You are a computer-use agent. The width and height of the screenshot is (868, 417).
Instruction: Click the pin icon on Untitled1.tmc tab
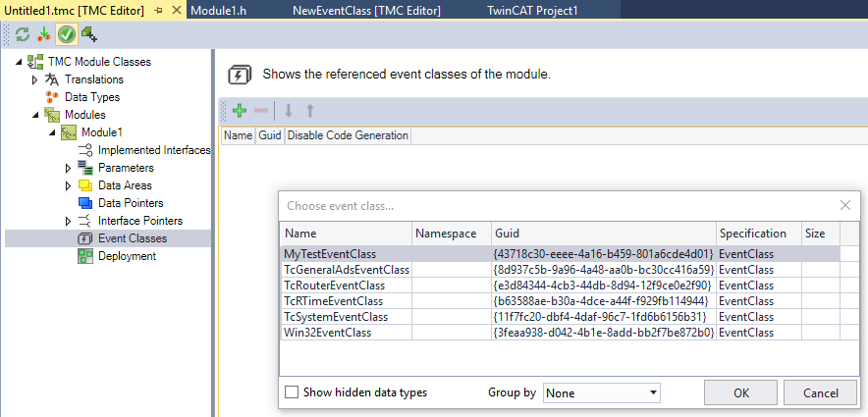158,10
